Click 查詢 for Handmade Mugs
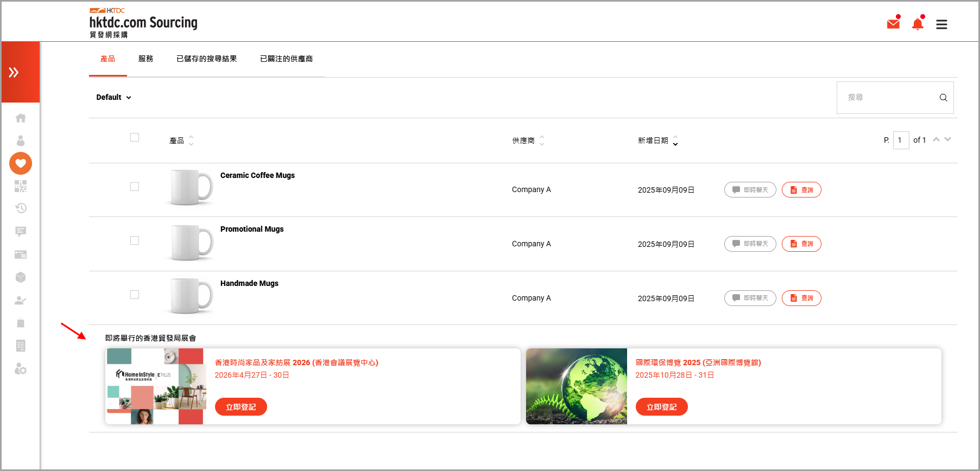The height and width of the screenshot is (471, 980). 801,298
